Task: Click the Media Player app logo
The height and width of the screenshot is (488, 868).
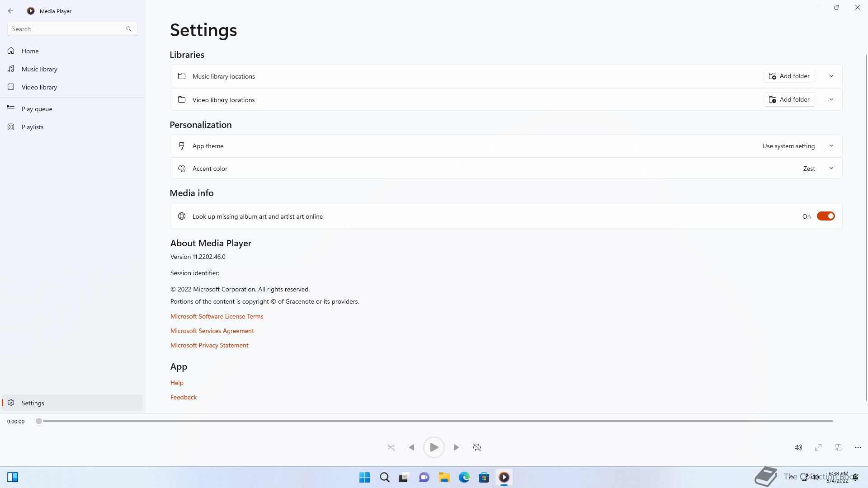Action: [31, 11]
